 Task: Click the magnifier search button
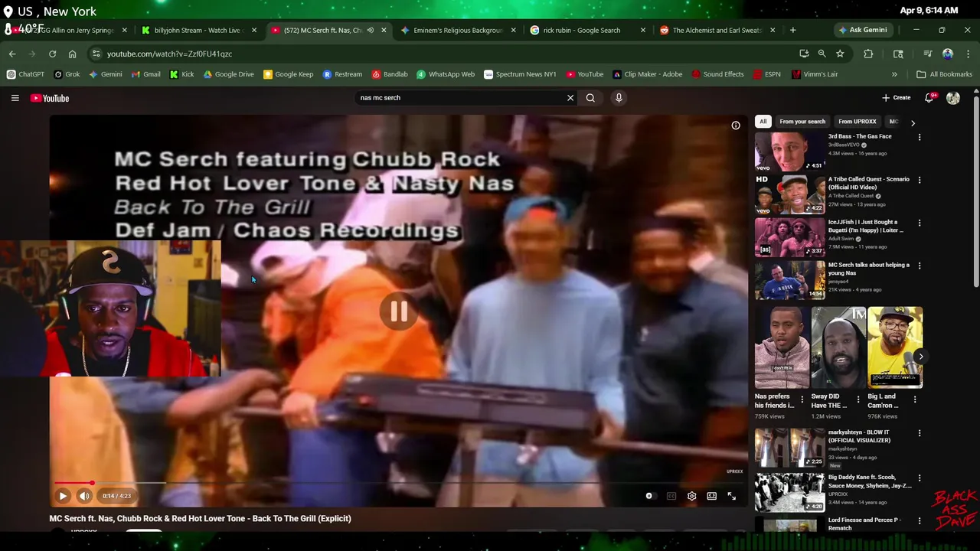(x=590, y=98)
